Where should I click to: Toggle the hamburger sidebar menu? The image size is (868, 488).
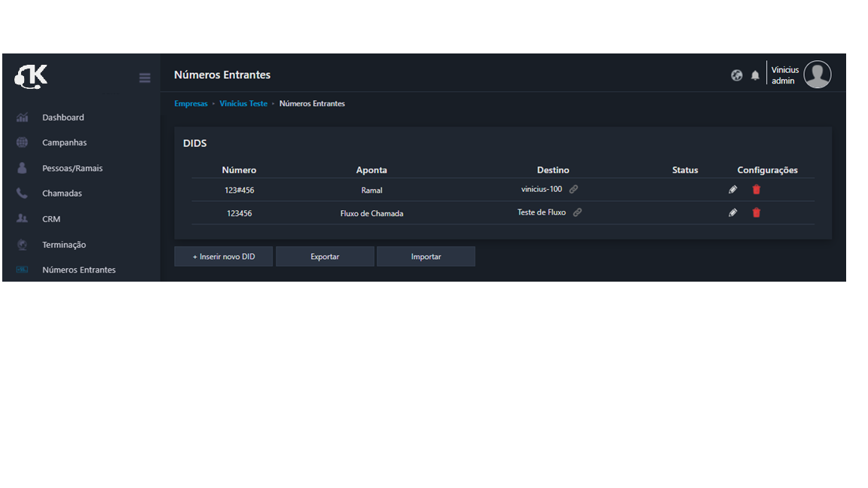[145, 78]
